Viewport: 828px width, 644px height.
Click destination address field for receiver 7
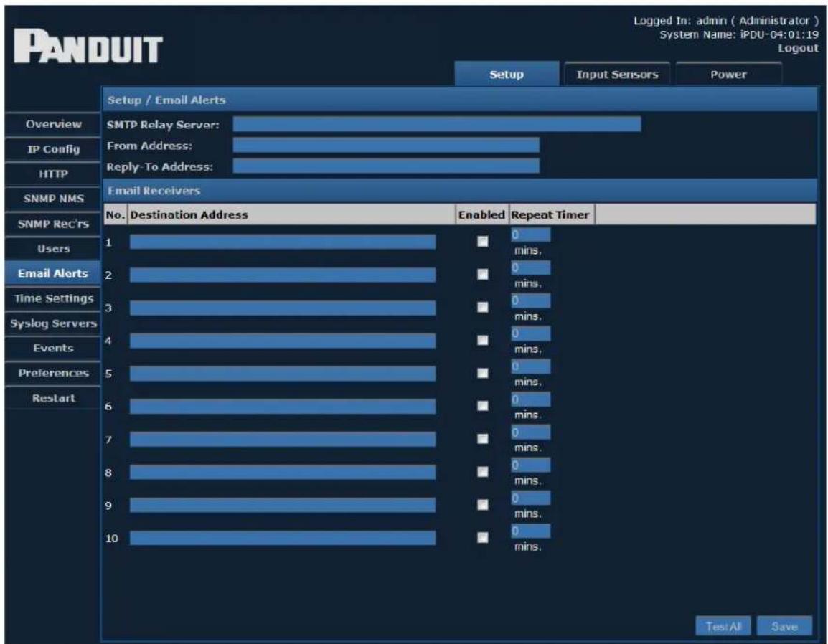(283, 439)
